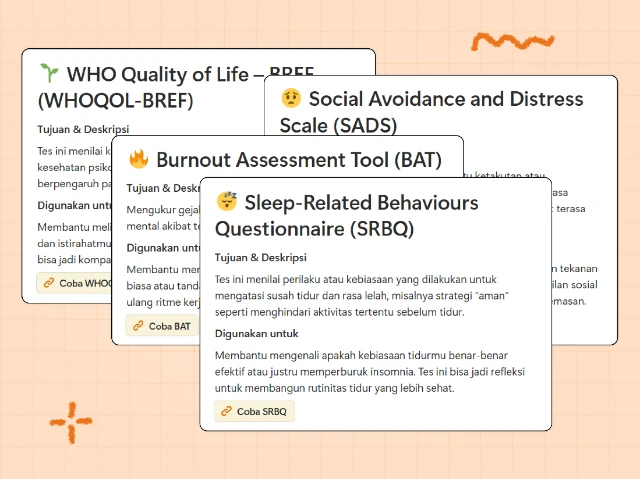Click Digunakan untuk heading on Burnout card
Viewport: 640px width, 479px height.
tap(163, 248)
